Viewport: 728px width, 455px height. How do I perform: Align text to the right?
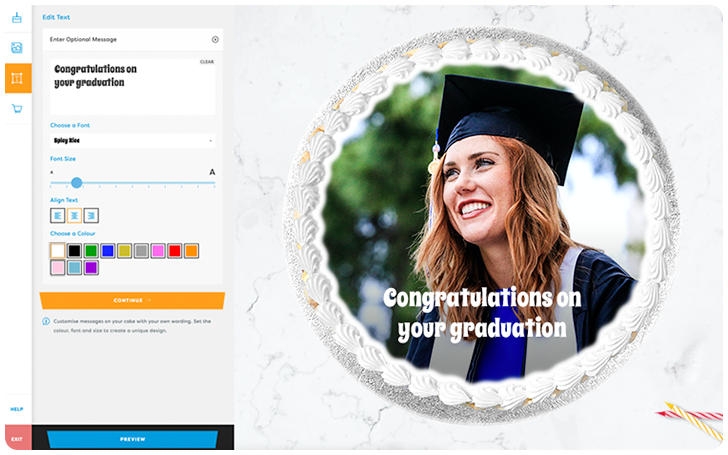(91, 215)
